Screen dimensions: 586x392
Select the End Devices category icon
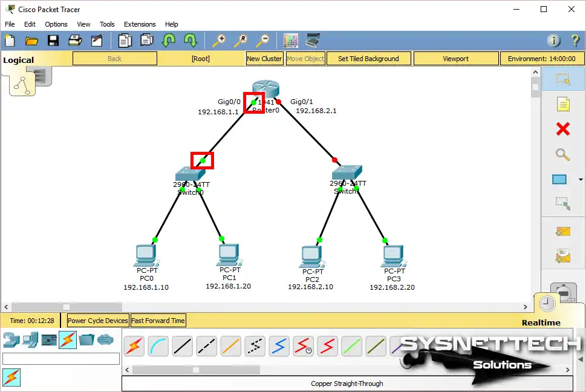30,340
